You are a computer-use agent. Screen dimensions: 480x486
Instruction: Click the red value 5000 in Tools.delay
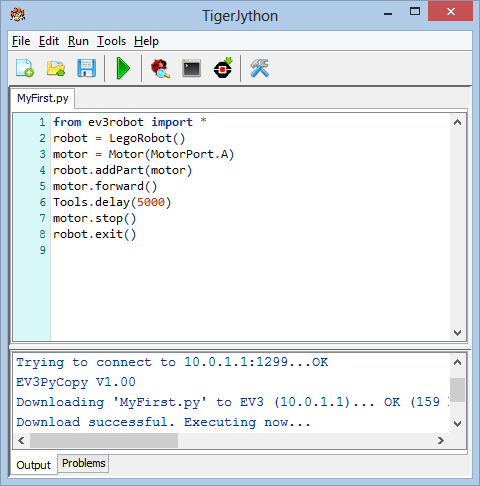151,202
